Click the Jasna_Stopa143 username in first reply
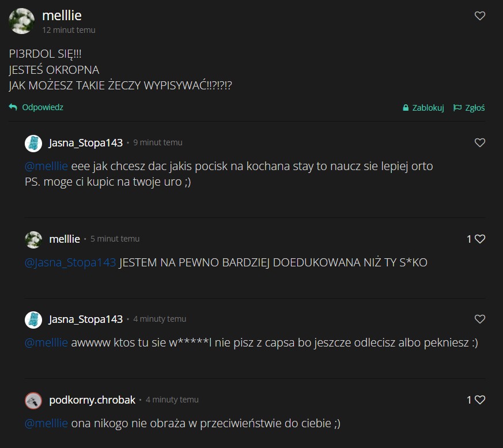 [x=86, y=143]
